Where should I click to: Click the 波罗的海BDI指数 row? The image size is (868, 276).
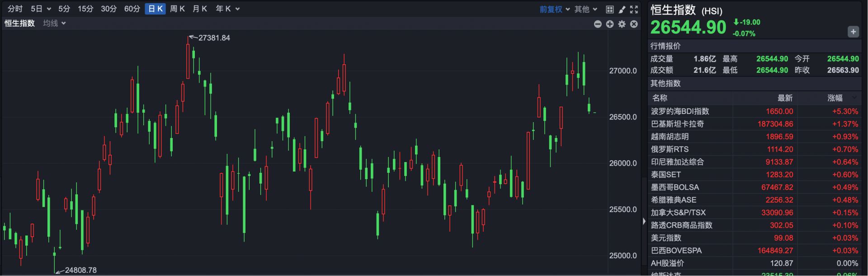click(x=680, y=111)
